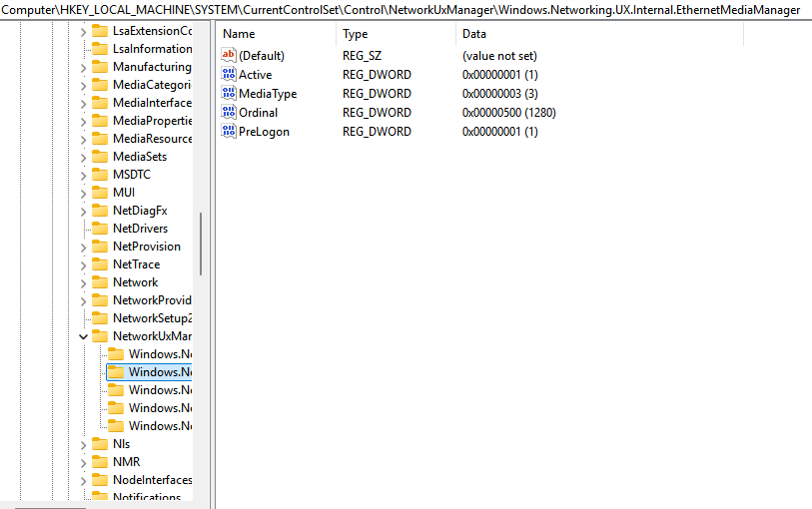Expand the NodeInterfaces key

83,481
